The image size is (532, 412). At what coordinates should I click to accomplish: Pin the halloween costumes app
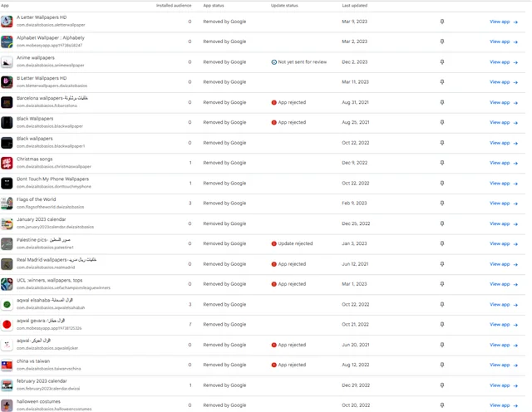(441, 405)
